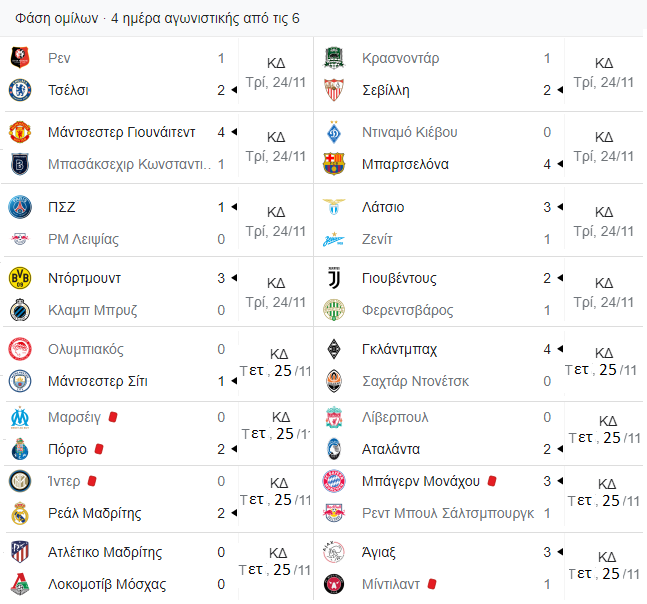Click the Chelsea club crest
This screenshot has height=604, width=647.
tap(19, 90)
